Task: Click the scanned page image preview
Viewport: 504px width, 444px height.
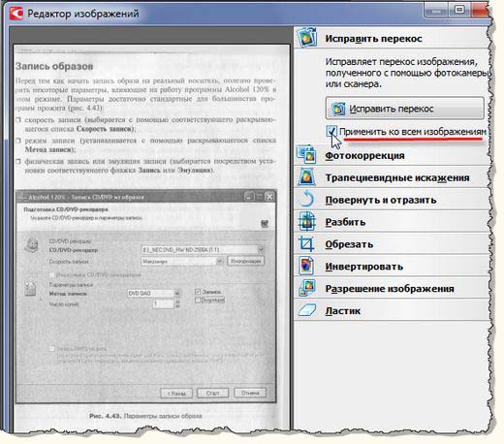Action: point(151,238)
